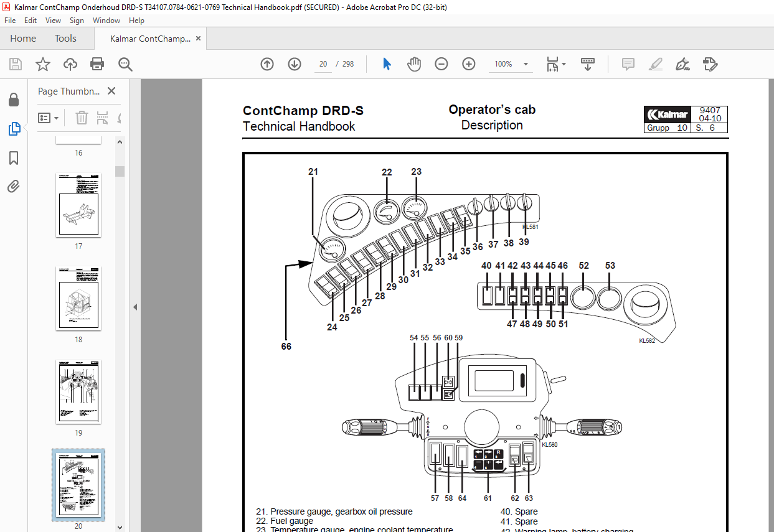This screenshot has width=774, height=532.
Task: Click the 'Fuel gauge' legend text
Action: (x=292, y=521)
